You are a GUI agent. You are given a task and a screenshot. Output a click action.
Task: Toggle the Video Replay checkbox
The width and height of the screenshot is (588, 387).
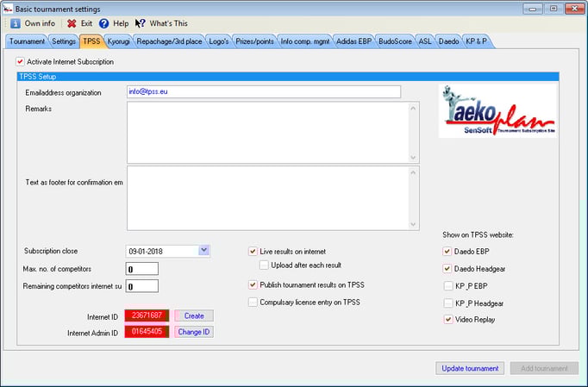pos(448,320)
